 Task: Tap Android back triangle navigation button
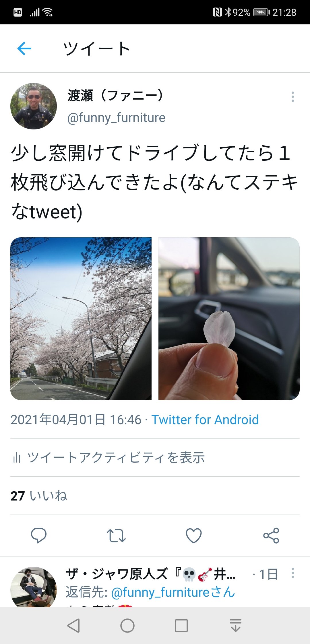(73, 626)
